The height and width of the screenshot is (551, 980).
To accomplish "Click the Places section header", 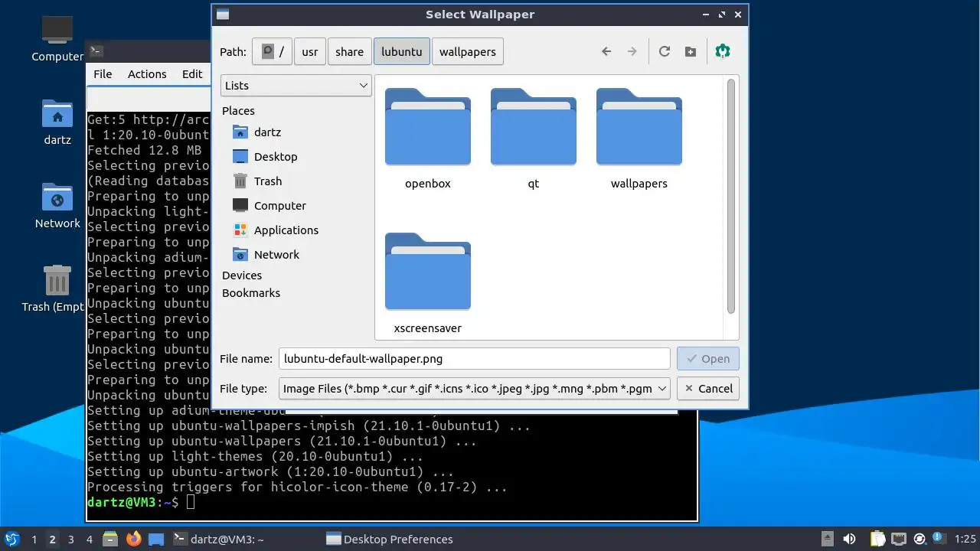I will [238, 111].
